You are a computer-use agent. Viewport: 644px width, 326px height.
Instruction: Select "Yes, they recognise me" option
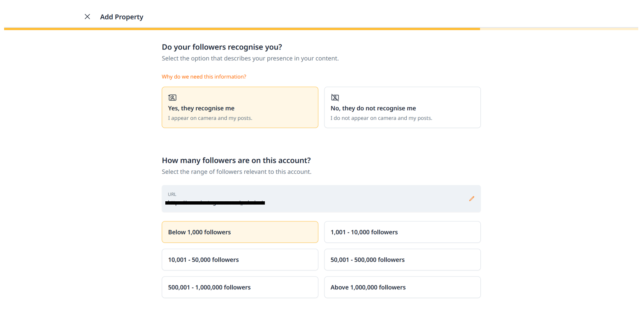click(240, 108)
